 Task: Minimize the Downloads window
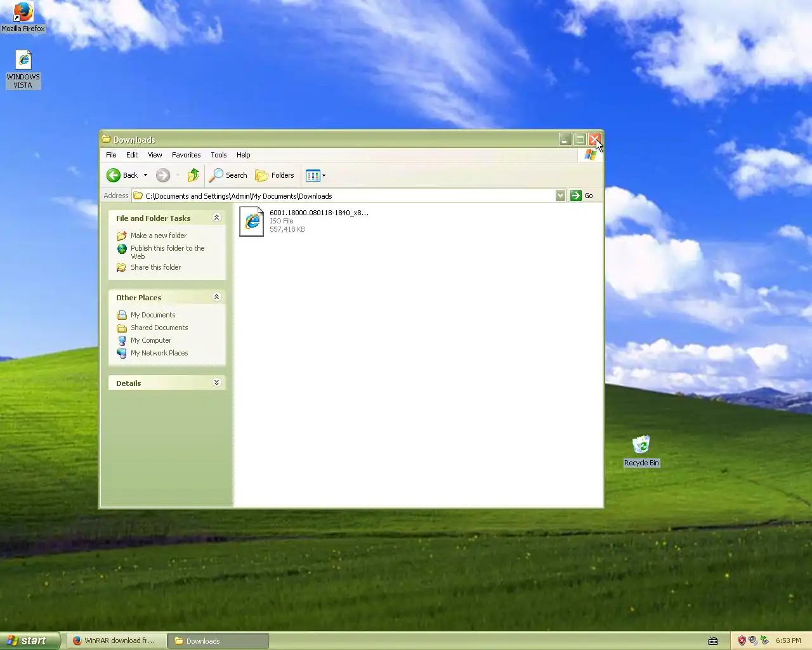point(565,139)
